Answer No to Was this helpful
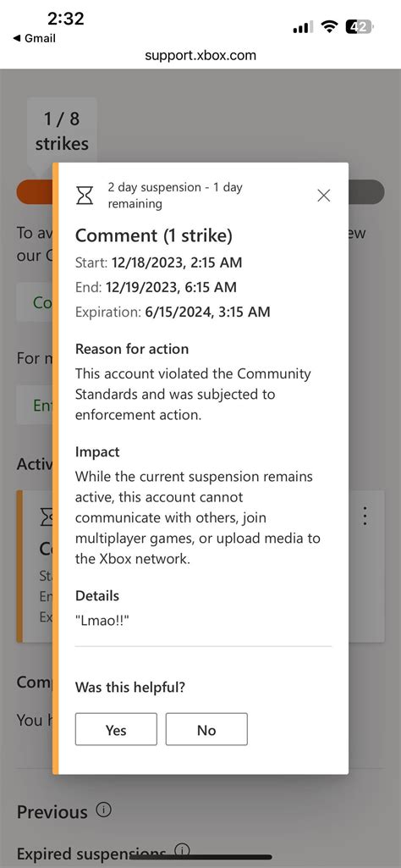Viewport: 401px width, 868px height. 206,730
